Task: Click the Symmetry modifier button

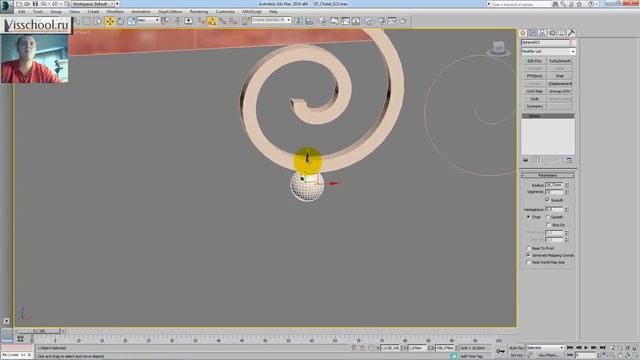Action: pyautogui.click(x=534, y=107)
